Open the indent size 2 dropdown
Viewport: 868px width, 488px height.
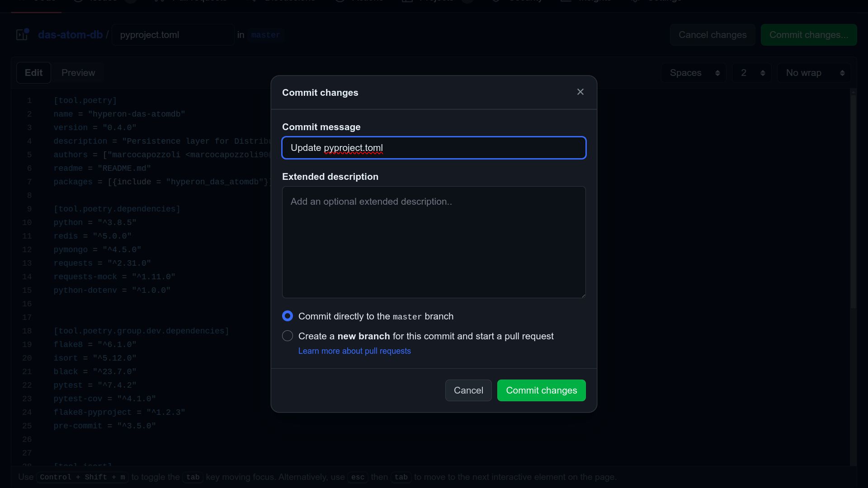click(752, 73)
